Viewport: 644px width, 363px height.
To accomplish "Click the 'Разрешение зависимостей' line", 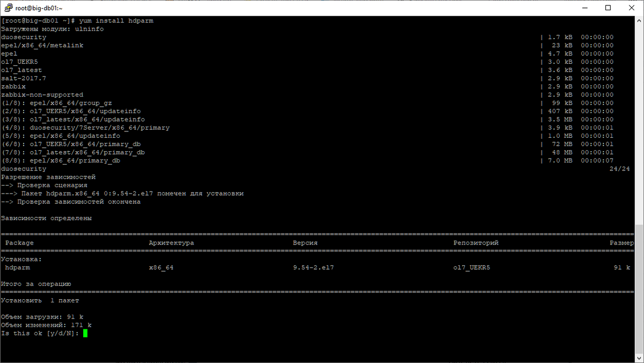I will (48, 177).
